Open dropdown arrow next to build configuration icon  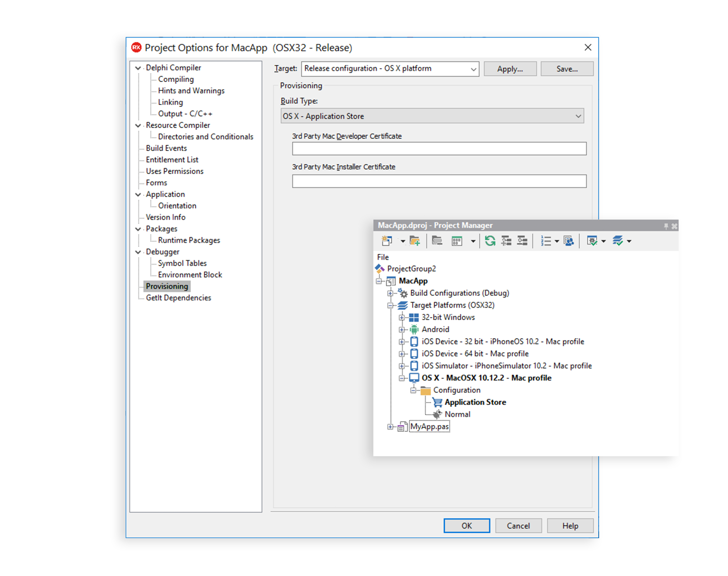click(x=603, y=242)
